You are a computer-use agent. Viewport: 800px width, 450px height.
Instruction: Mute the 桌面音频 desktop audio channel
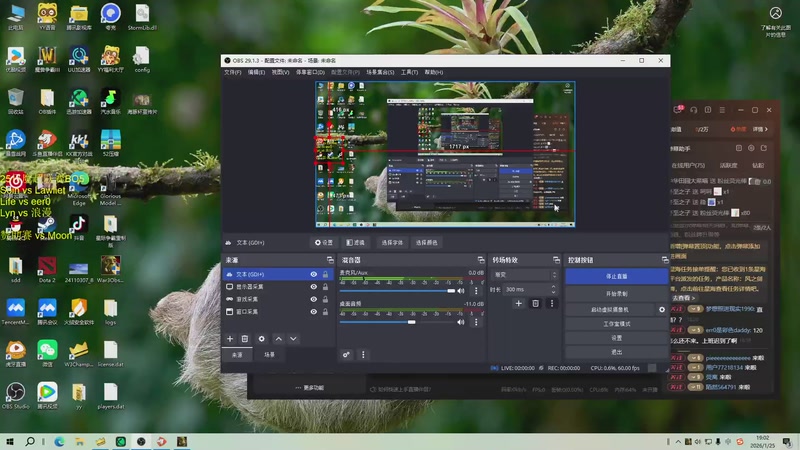(461, 322)
